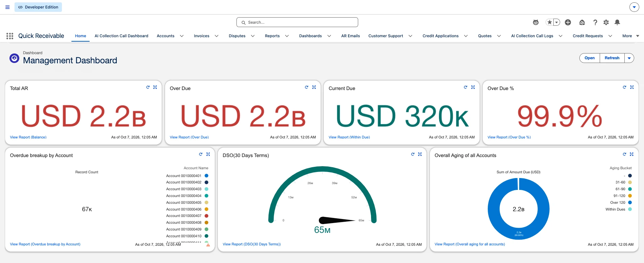Viewport: 644px width, 263px height.
Task: Refresh the Overall Aging of all Accounts chart
Action: tap(624, 154)
